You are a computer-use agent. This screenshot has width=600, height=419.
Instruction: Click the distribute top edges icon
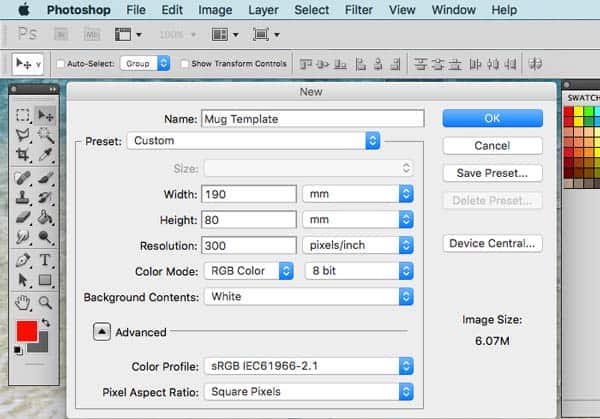coord(420,64)
